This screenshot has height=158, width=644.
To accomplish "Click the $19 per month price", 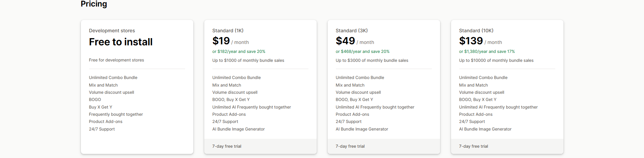I will pyautogui.click(x=230, y=41).
